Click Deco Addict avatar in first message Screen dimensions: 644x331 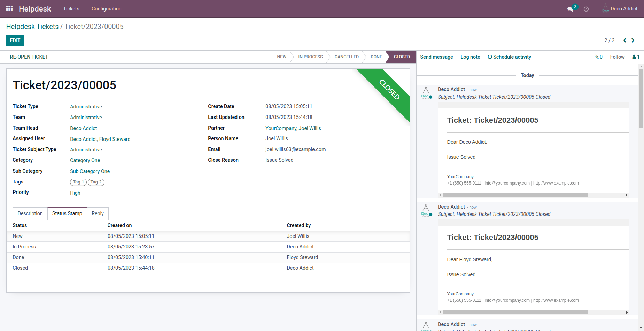(x=426, y=93)
